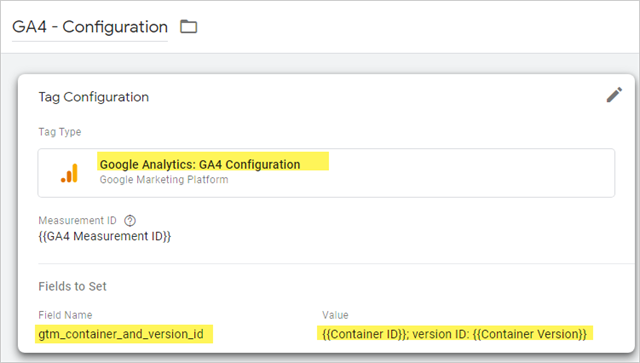Rename the tag title GA4 - Configuration

coord(90,27)
